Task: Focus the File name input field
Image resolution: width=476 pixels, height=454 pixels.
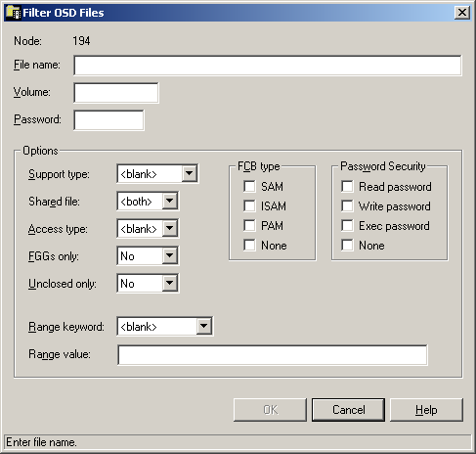Action: click(268, 66)
